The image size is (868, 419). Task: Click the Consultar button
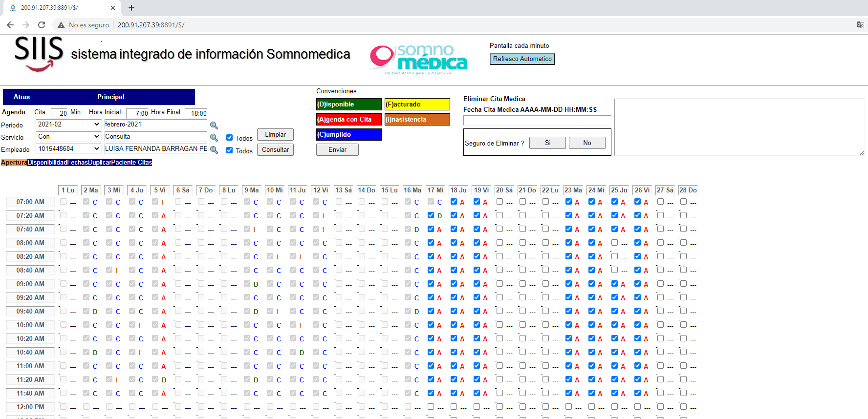[275, 150]
